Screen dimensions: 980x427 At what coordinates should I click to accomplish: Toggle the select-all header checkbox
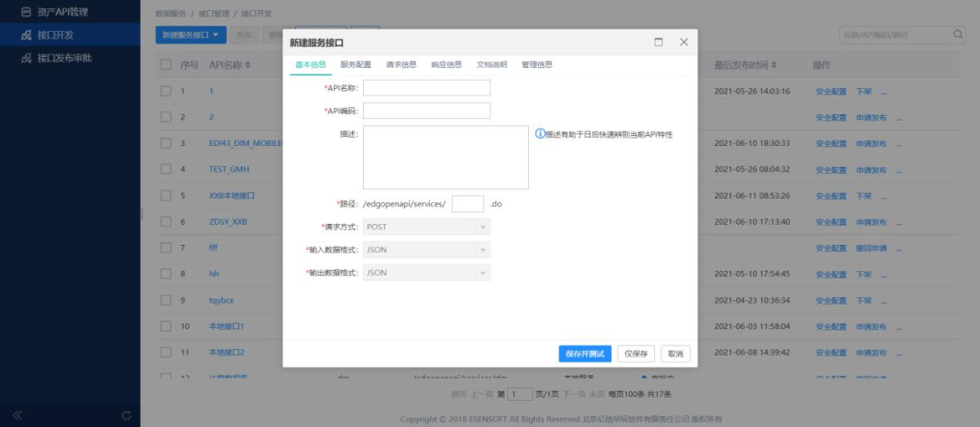tap(166, 65)
